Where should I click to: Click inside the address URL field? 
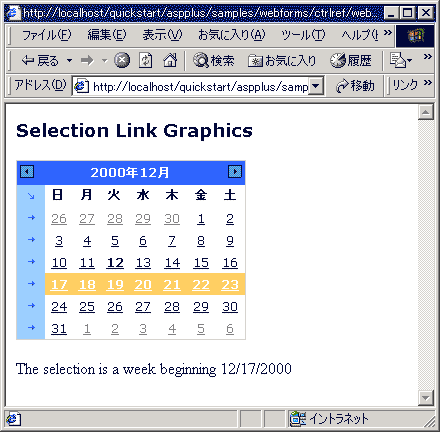(x=200, y=87)
